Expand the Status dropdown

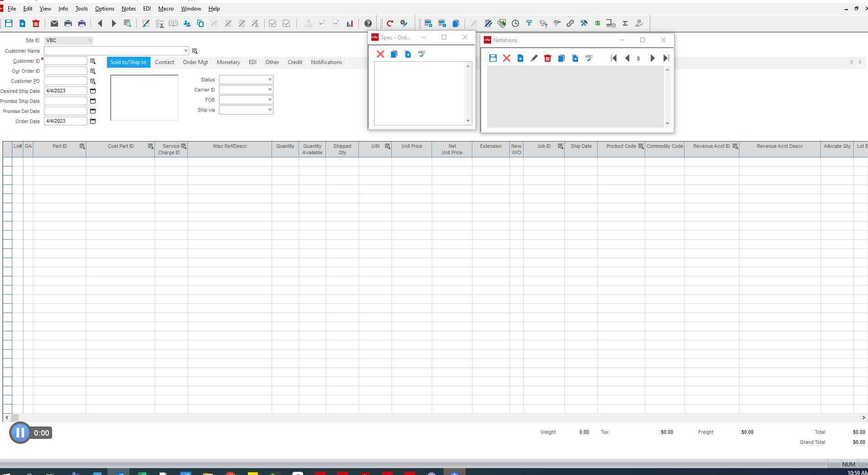click(270, 80)
